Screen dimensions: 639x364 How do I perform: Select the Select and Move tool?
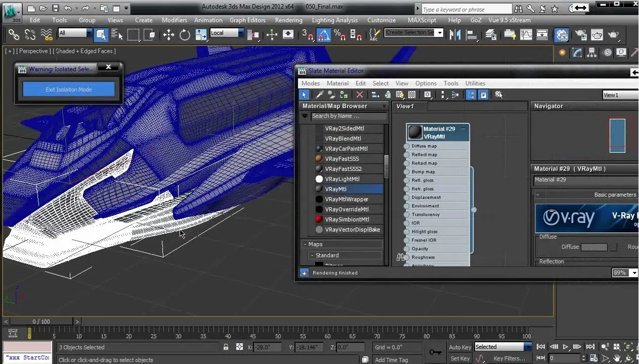[168, 34]
